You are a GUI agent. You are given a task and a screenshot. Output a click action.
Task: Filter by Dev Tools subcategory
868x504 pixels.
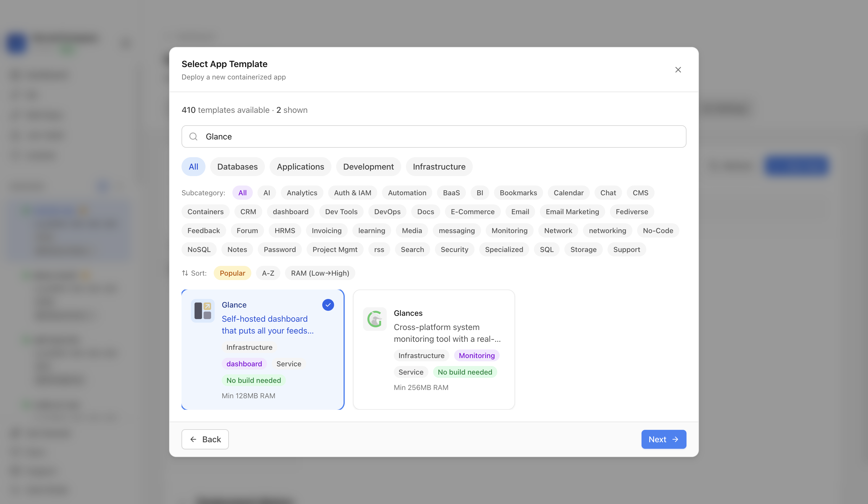[341, 212]
